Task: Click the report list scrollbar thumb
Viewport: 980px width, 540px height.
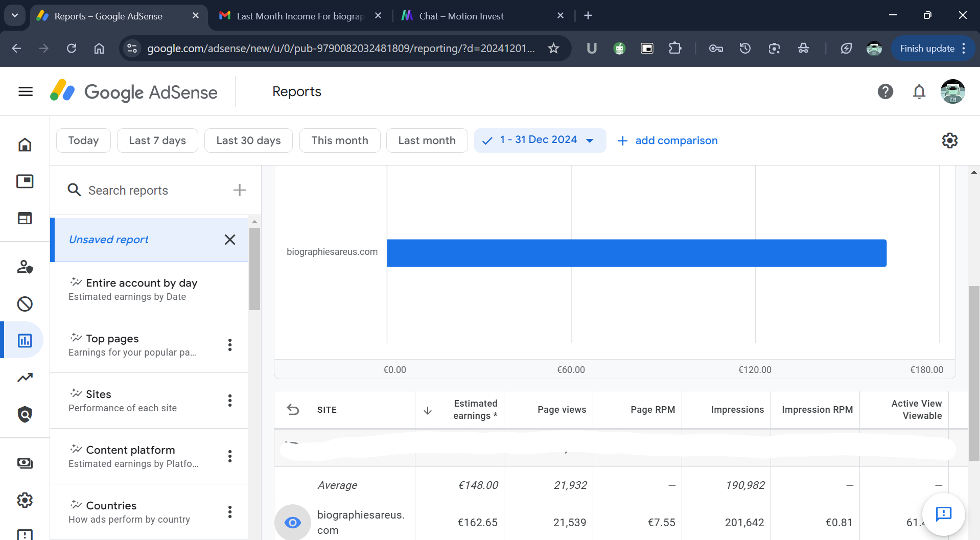Action: 254,269
